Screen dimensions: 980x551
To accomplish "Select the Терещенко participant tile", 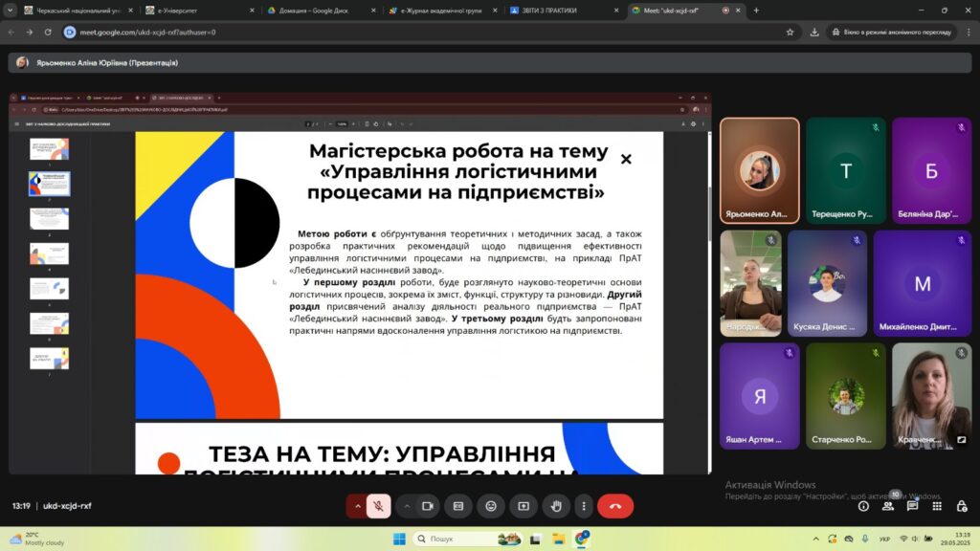I will click(x=845, y=170).
